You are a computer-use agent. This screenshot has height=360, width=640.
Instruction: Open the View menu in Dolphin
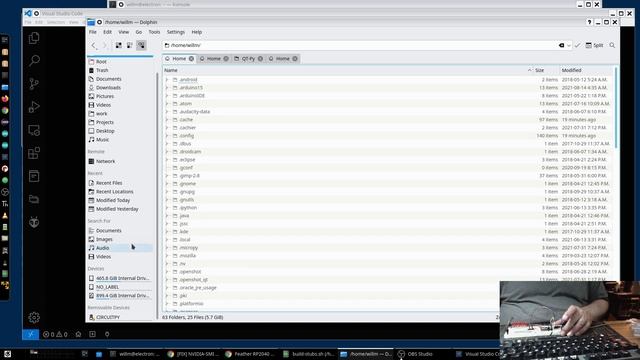124,32
